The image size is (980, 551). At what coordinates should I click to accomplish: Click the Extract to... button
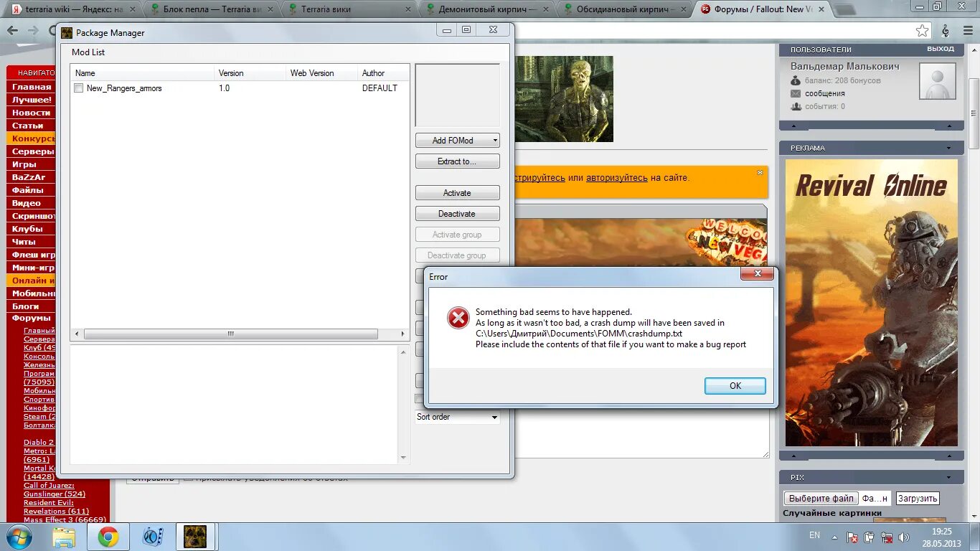coord(458,161)
